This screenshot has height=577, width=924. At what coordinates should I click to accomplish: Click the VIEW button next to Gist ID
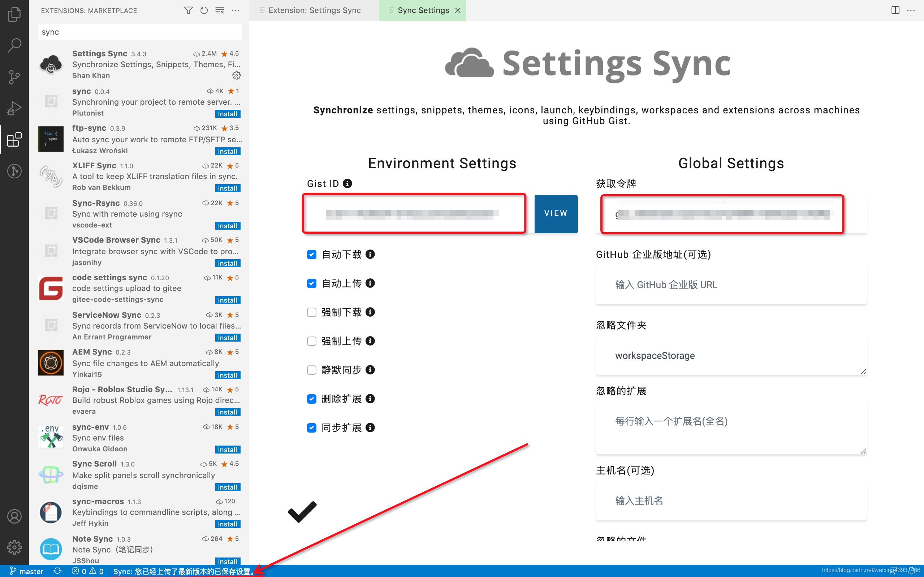556,214
